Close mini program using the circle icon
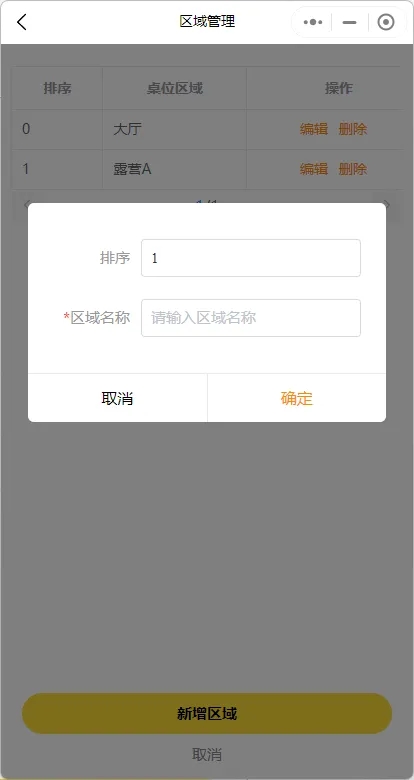The image size is (414, 780). pos(386,22)
